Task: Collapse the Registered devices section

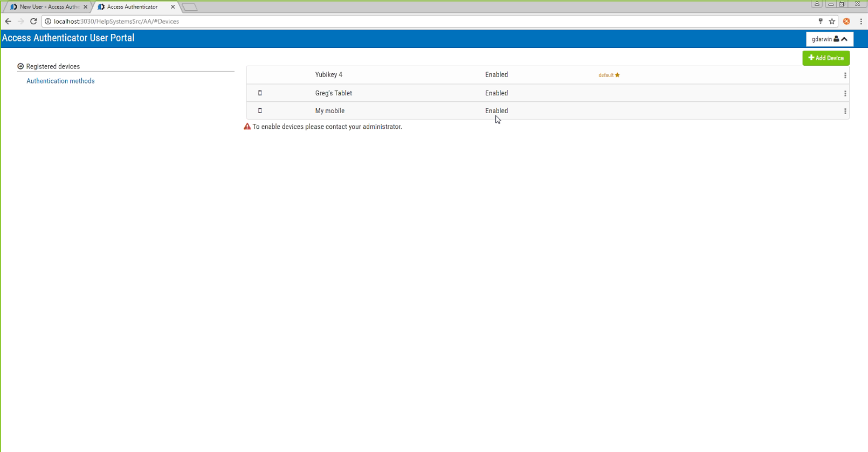Action: tap(20, 66)
